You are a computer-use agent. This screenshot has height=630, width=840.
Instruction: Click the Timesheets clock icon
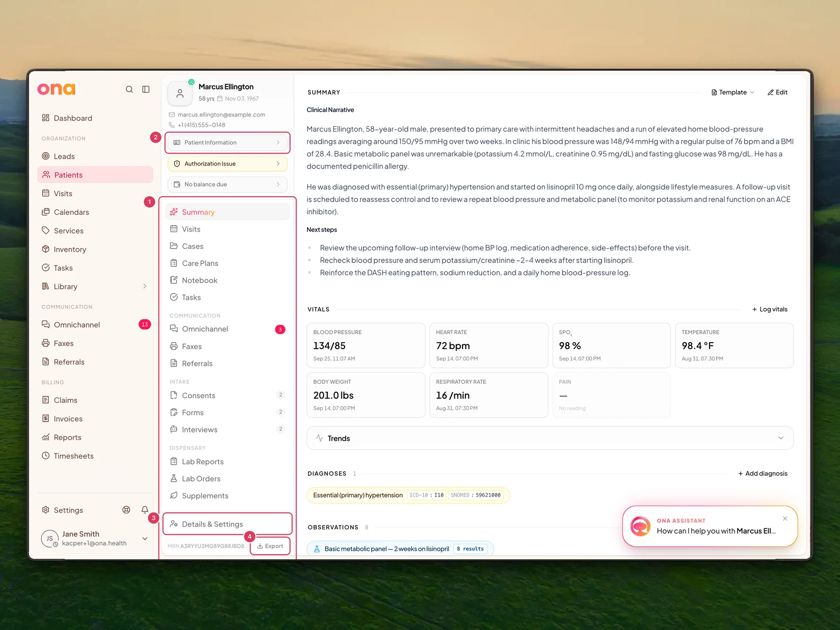[x=45, y=455]
